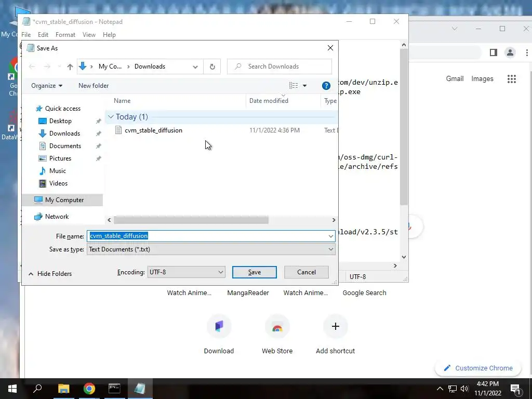Open the view options dropdown arrow
The width and height of the screenshot is (532, 399).
pos(304,86)
